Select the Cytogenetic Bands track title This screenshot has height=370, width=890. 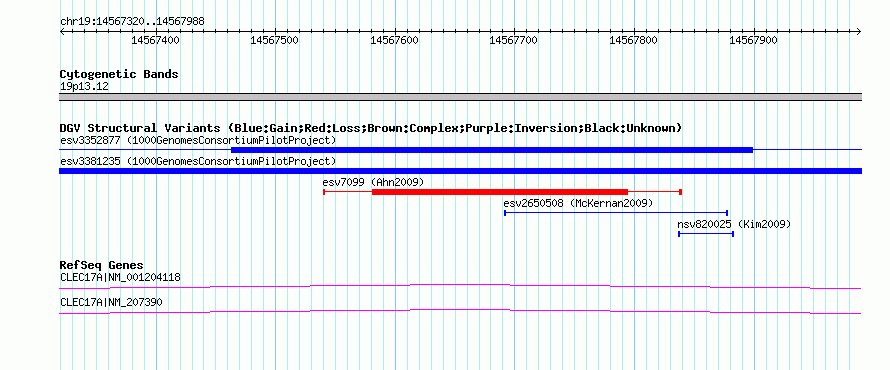click(119, 74)
